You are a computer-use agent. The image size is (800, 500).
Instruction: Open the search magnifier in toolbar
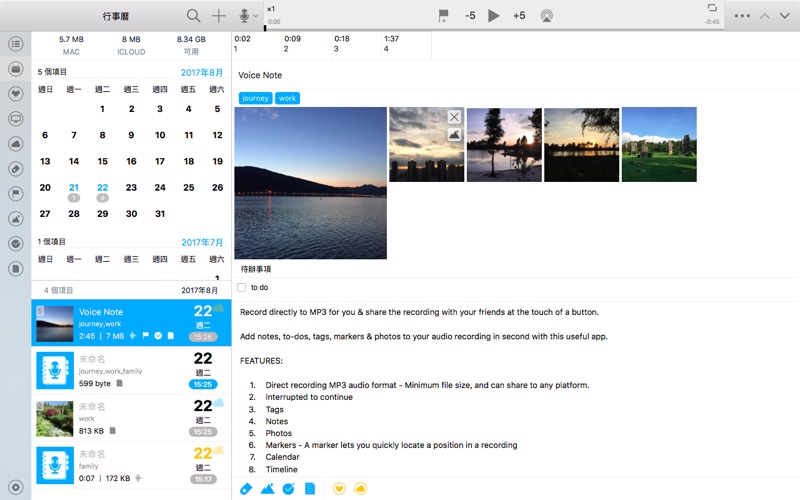[x=193, y=16]
